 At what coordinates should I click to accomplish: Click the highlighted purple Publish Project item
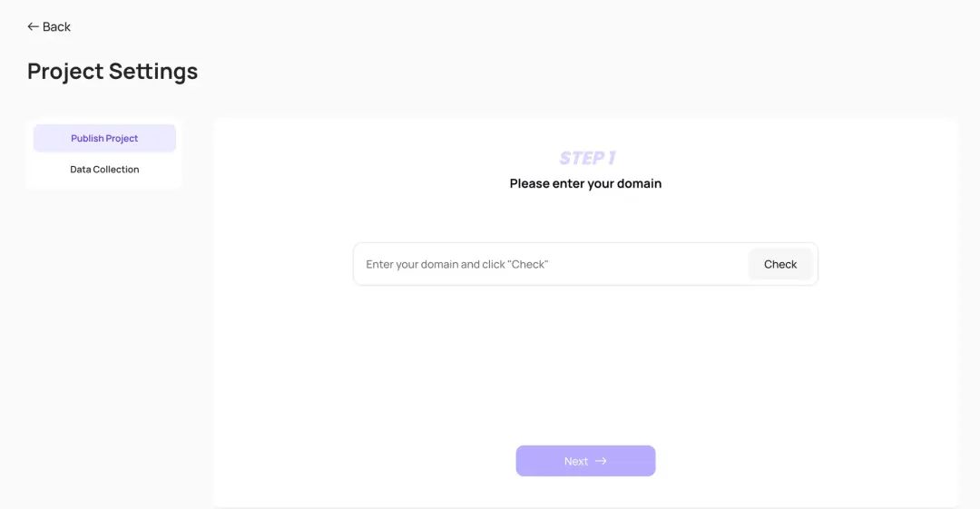[104, 138]
